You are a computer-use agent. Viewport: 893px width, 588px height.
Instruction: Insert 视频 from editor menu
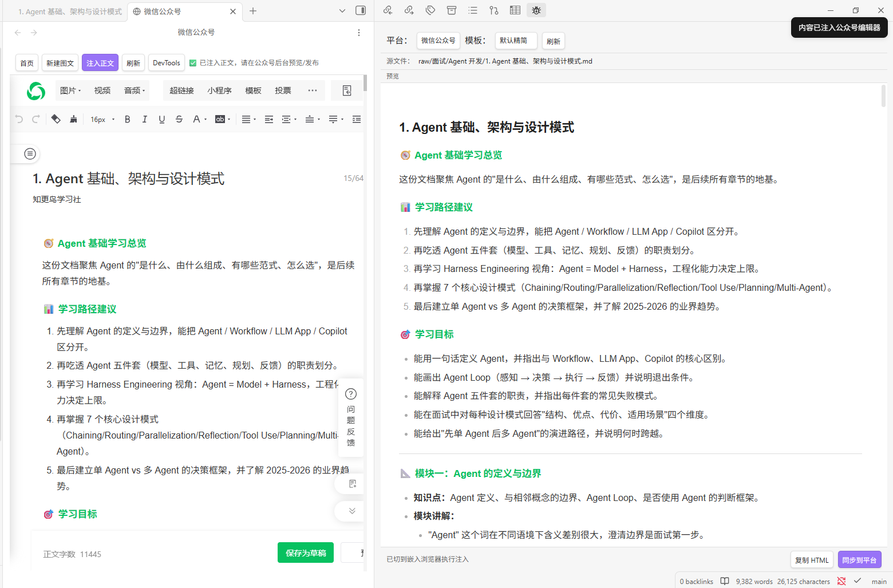(102, 90)
